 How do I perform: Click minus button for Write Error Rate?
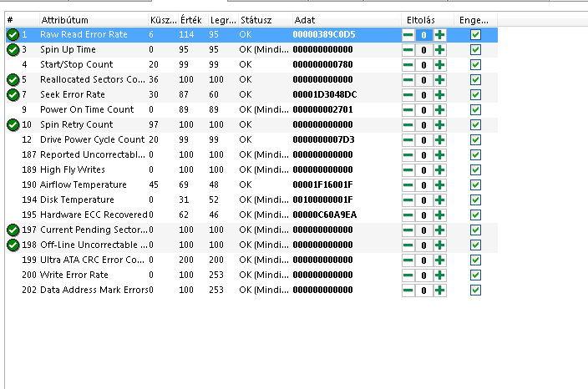[x=408, y=275]
